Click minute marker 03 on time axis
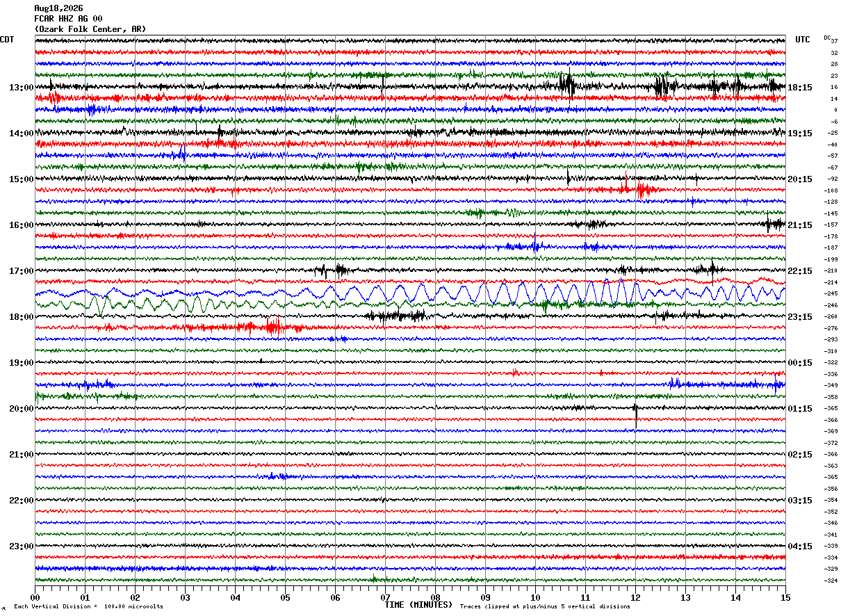 click(x=185, y=598)
